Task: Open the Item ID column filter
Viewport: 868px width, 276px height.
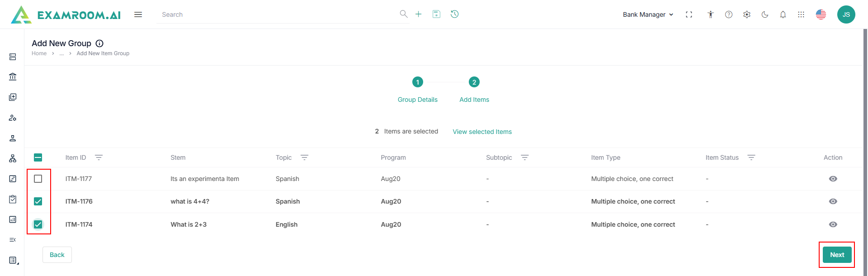Action: (99, 157)
